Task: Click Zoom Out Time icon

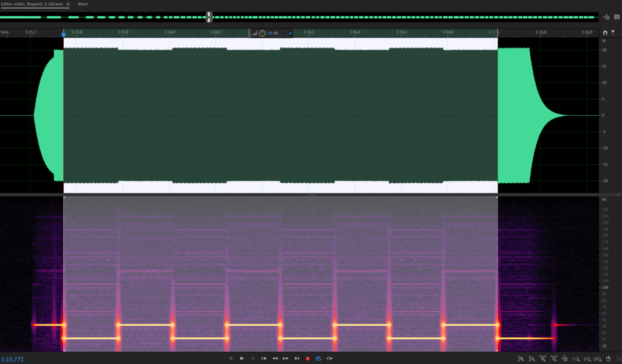Action: click(554, 359)
